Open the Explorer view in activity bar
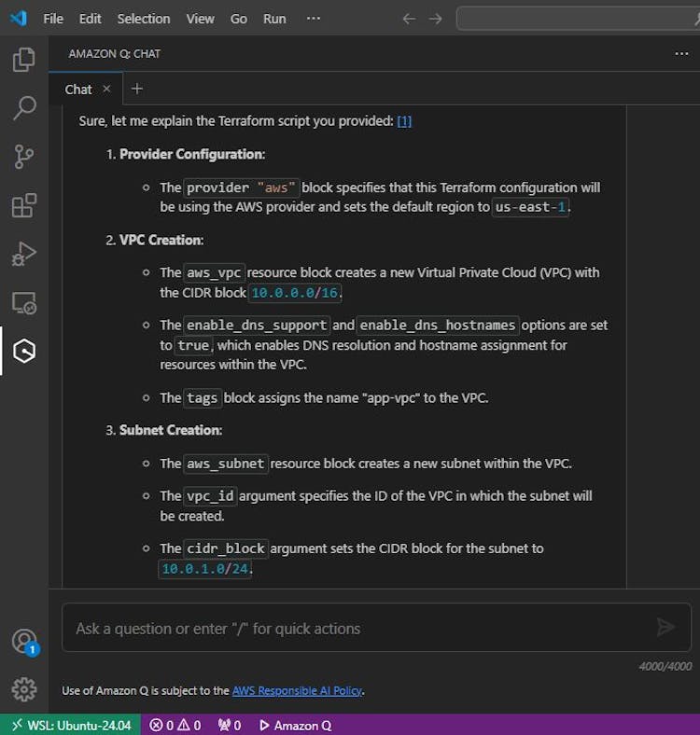This screenshot has width=700, height=735. click(x=24, y=61)
